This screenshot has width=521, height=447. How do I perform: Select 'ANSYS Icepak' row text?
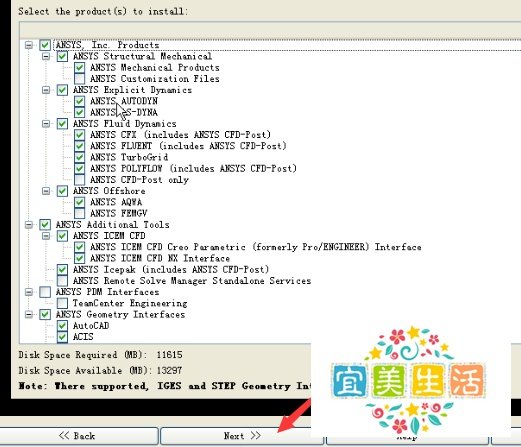click(171, 270)
